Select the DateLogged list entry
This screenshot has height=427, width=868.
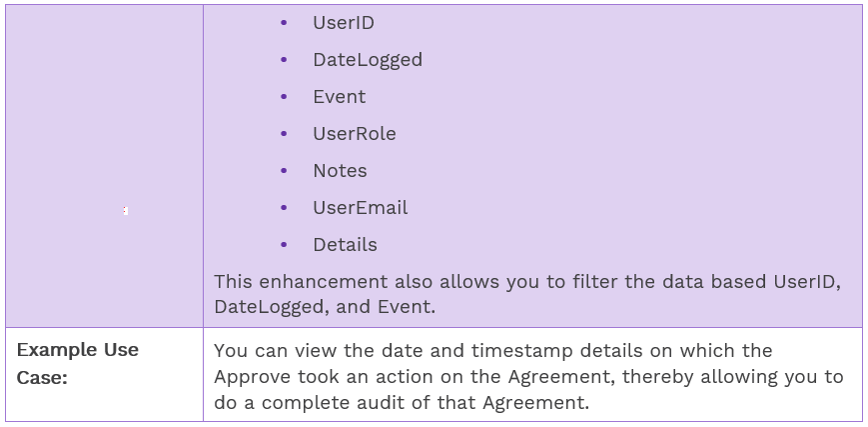(x=367, y=60)
